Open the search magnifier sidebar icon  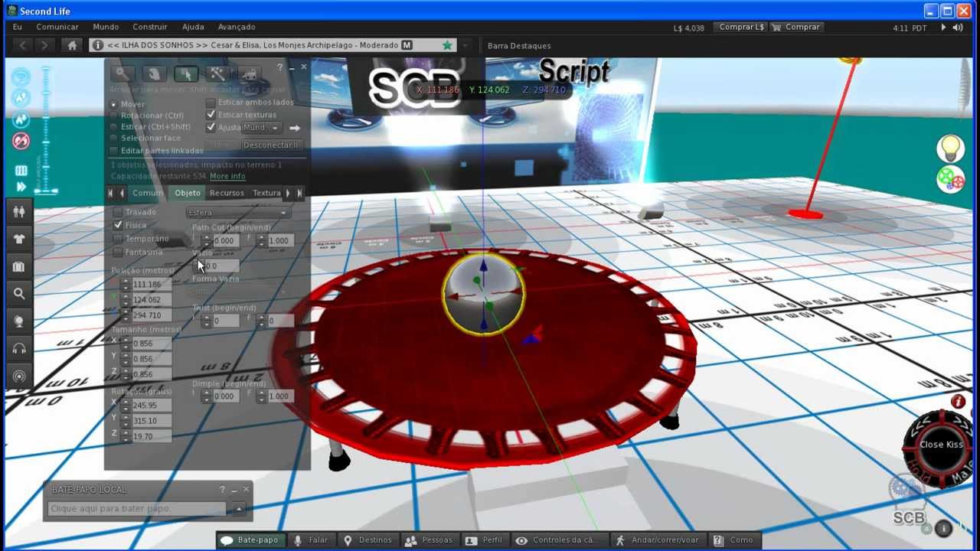(x=20, y=293)
